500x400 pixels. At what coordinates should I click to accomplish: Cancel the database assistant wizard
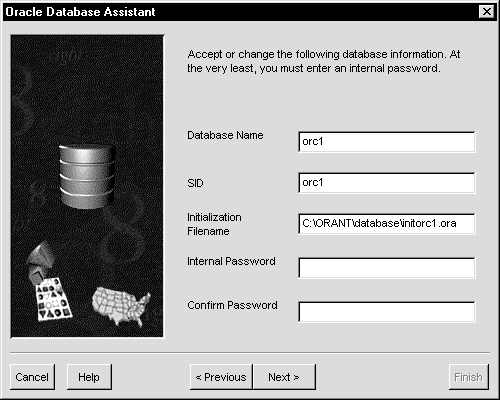tap(32, 377)
